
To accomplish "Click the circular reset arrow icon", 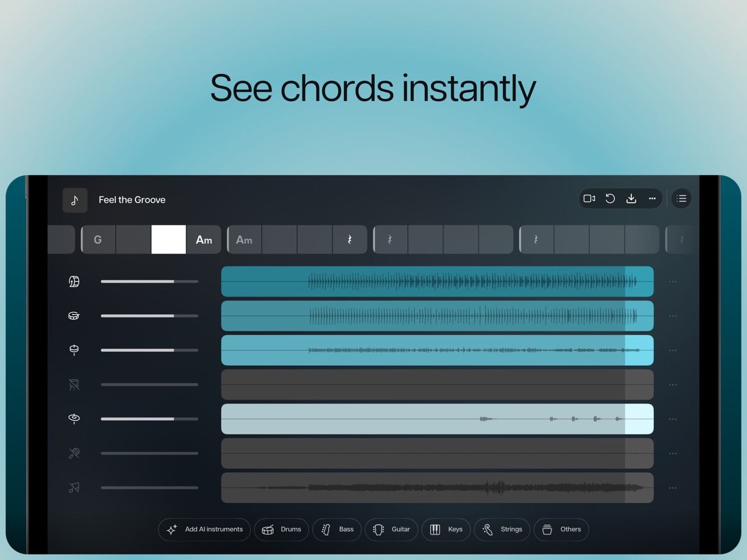I will 610,199.
